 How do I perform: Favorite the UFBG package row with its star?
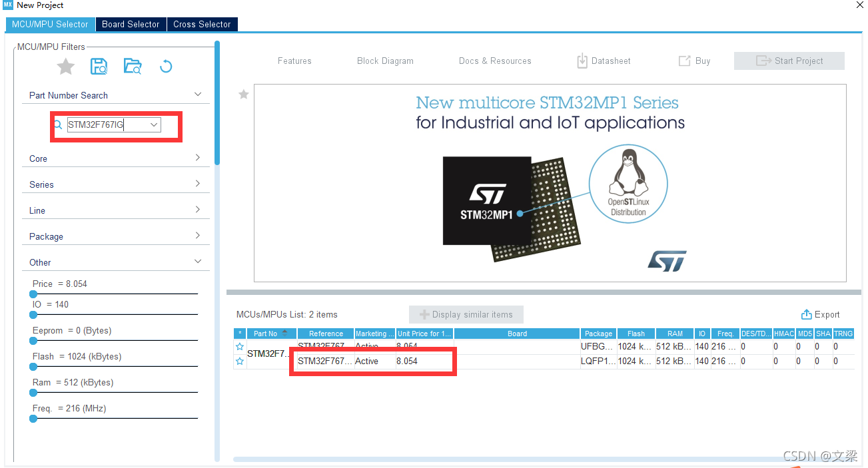(240, 346)
